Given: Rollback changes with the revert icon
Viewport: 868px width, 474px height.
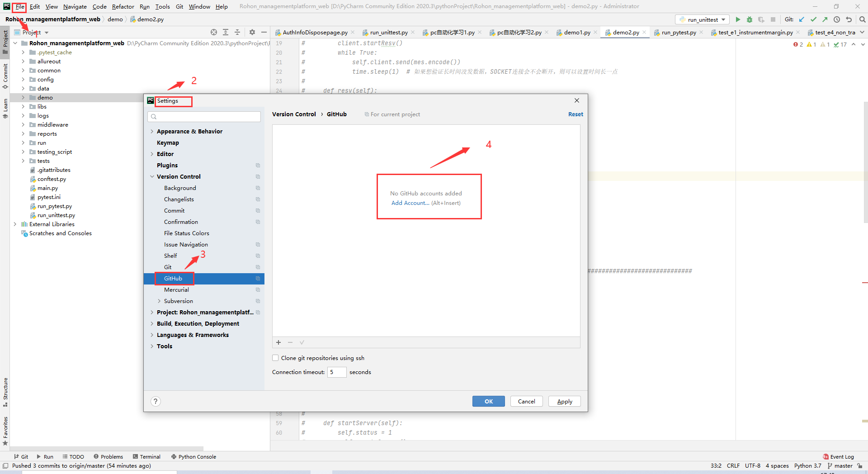Looking at the screenshot, I should (849, 19).
